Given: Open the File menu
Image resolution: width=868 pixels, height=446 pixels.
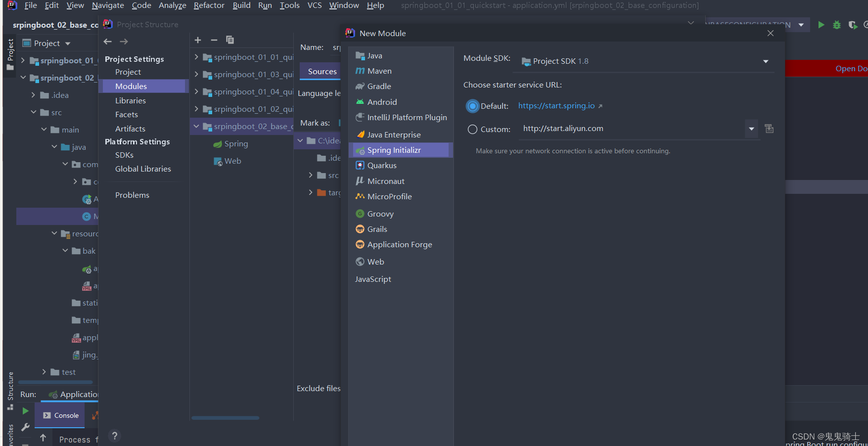Looking at the screenshot, I should [31, 5].
